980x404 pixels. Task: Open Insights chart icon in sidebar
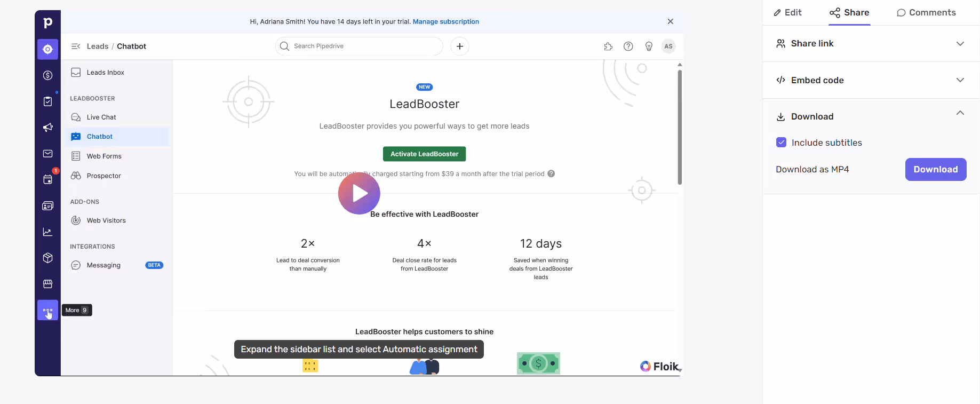click(x=47, y=232)
